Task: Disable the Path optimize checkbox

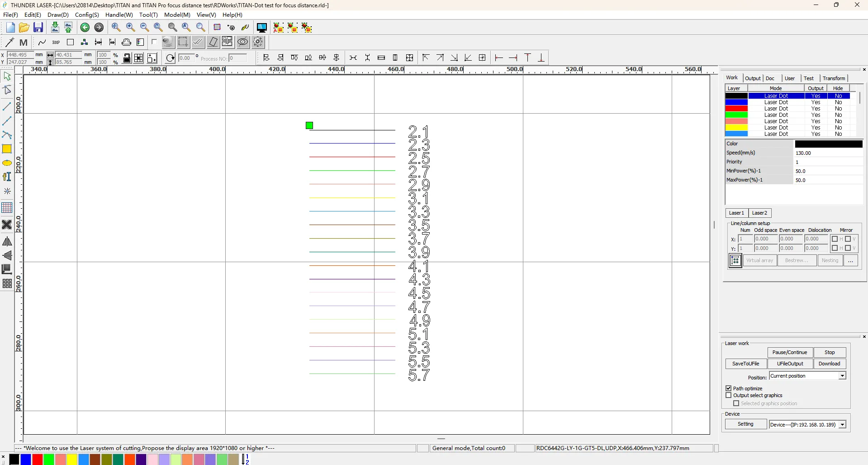Action: [x=729, y=388]
